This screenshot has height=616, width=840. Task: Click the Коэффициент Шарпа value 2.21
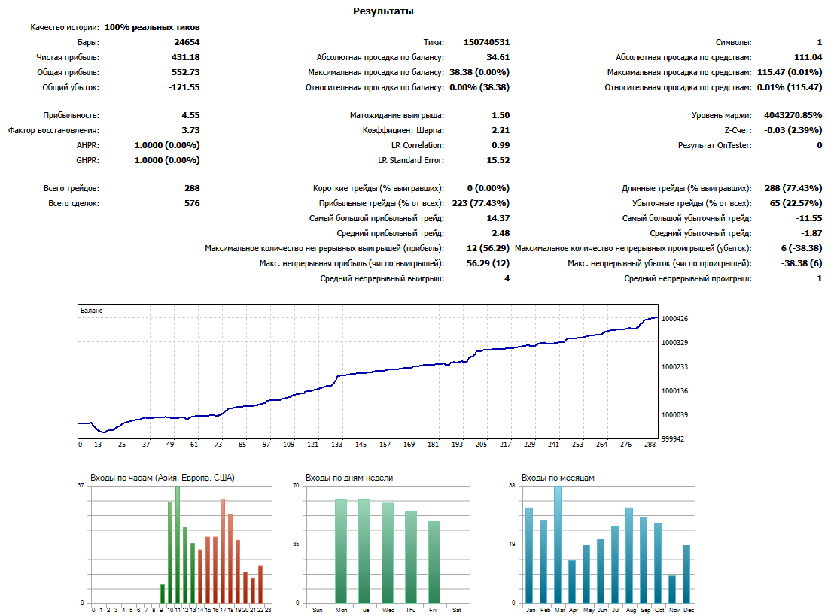(500, 130)
